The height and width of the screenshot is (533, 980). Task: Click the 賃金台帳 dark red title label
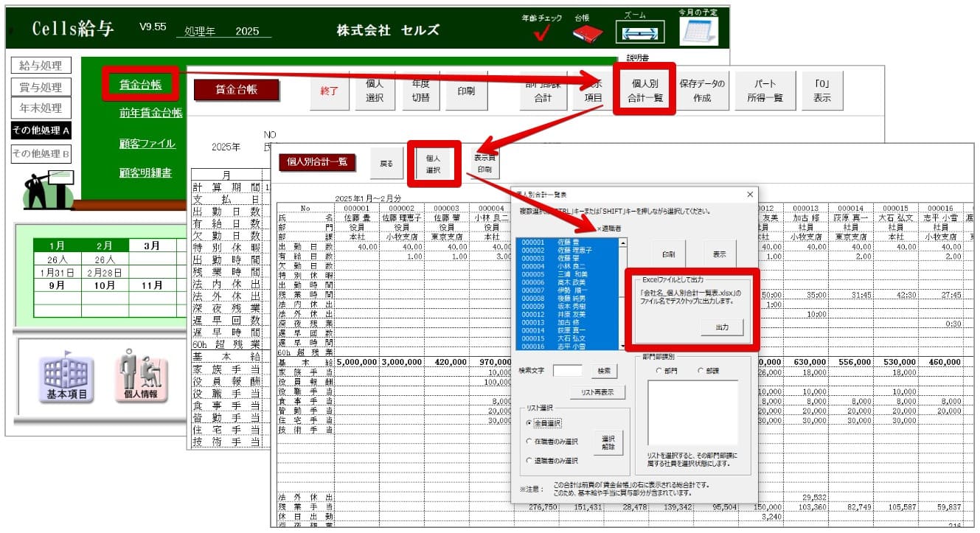point(237,90)
